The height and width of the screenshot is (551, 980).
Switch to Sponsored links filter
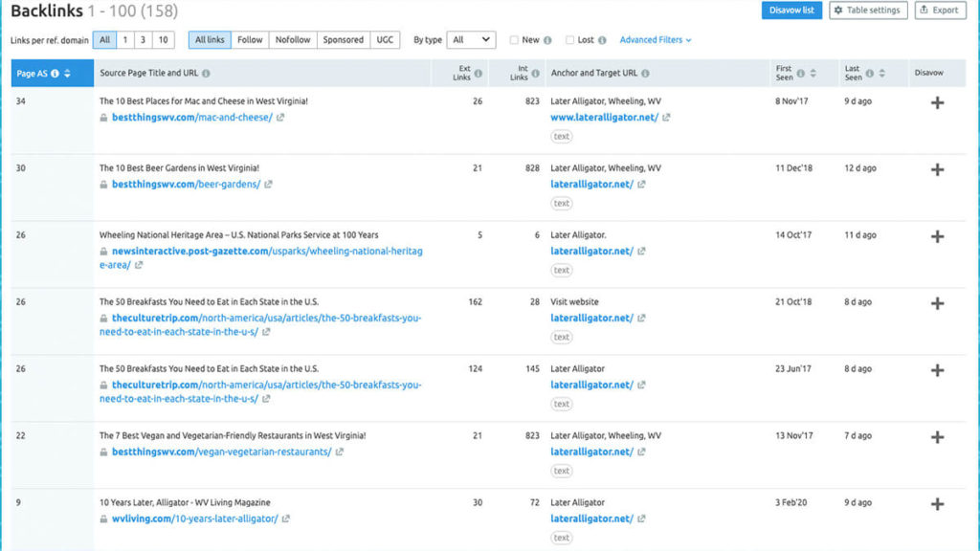pos(343,40)
